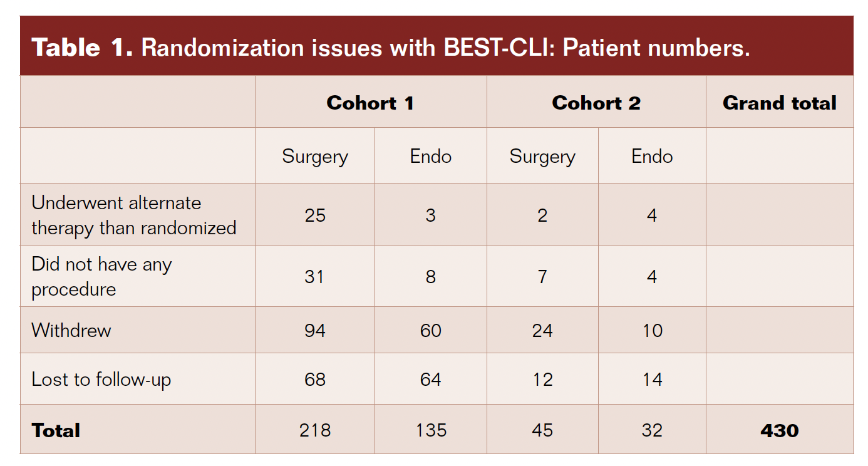Select the Cohort 2 Surgery total 45
Screen dimensions: 868x466
542,430
